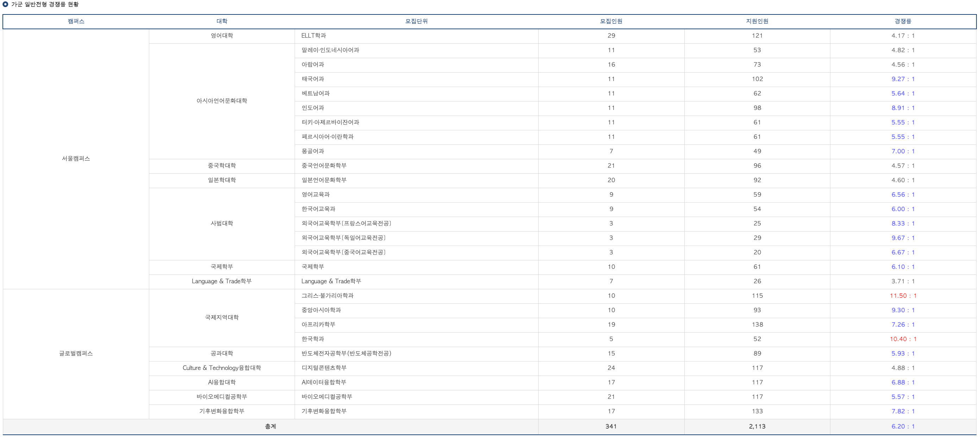Click the 아시아언어문화대학 college cell
Viewport: 980px width, 439px height.
[222, 100]
